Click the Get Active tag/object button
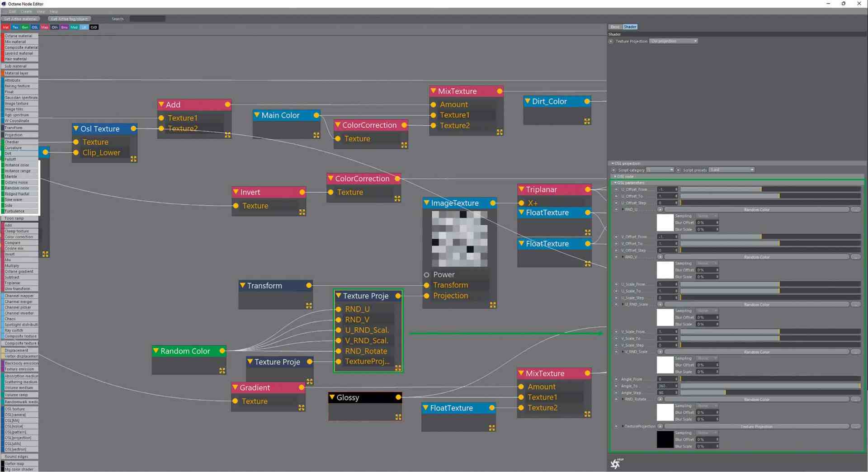The image size is (868, 472). pos(70,19)
